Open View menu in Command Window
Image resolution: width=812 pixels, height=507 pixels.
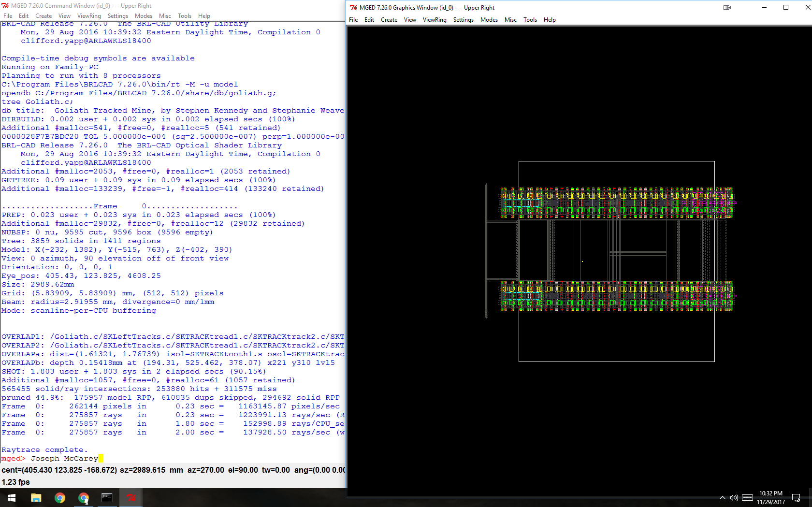pos(64,16)
